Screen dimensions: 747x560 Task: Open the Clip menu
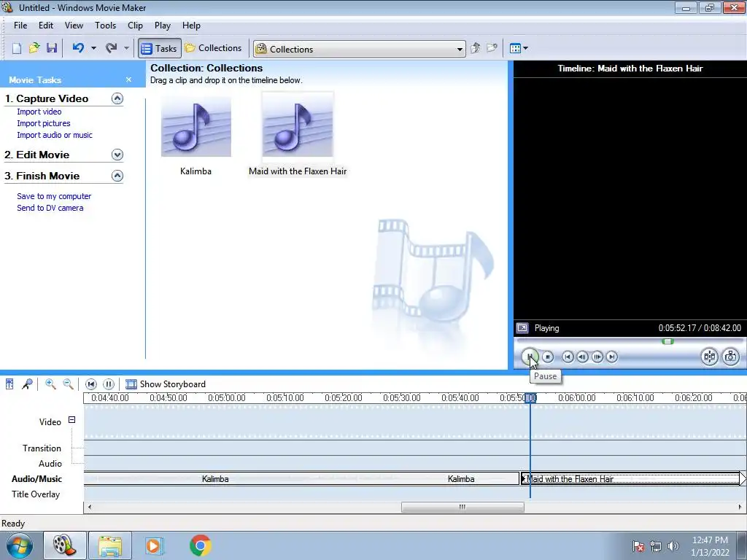[x=135, y=26]
